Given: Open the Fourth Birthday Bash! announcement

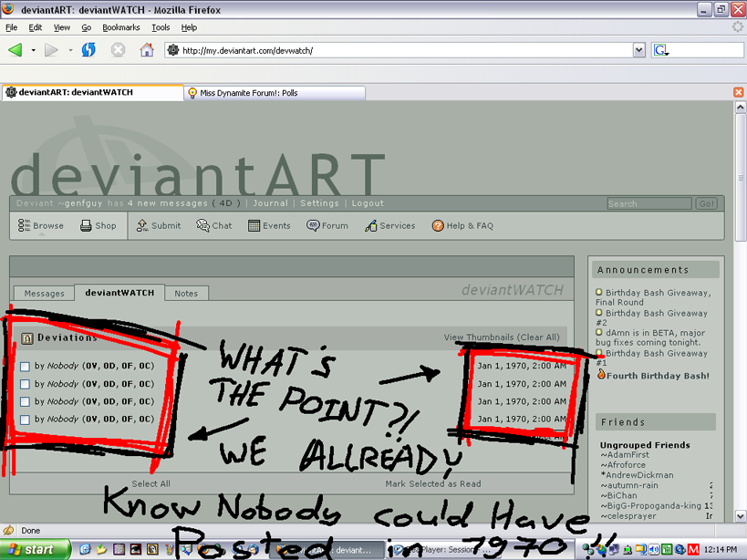Looking at the screenshot, I should [x=658, y=376].
